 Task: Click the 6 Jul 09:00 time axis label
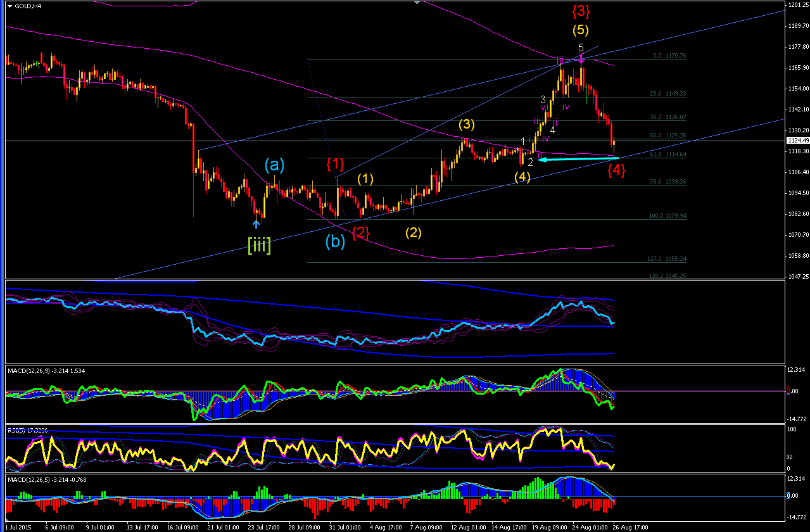[x=60, y=527]
